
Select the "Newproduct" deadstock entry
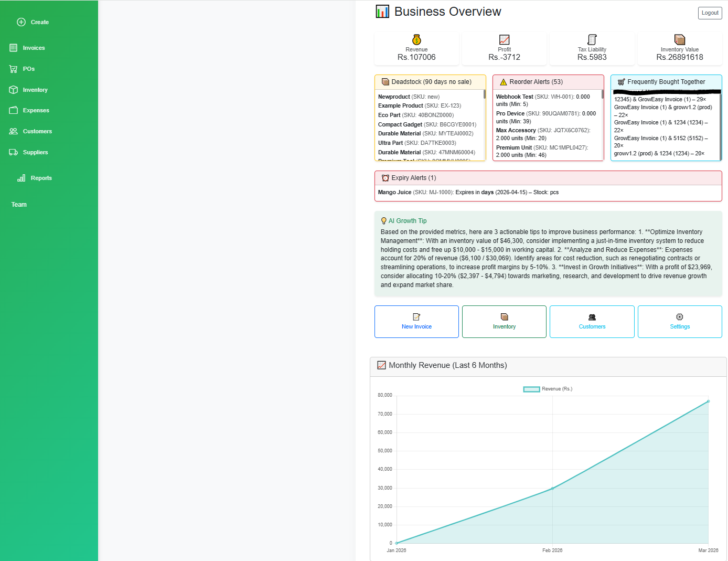click(409, 97)
